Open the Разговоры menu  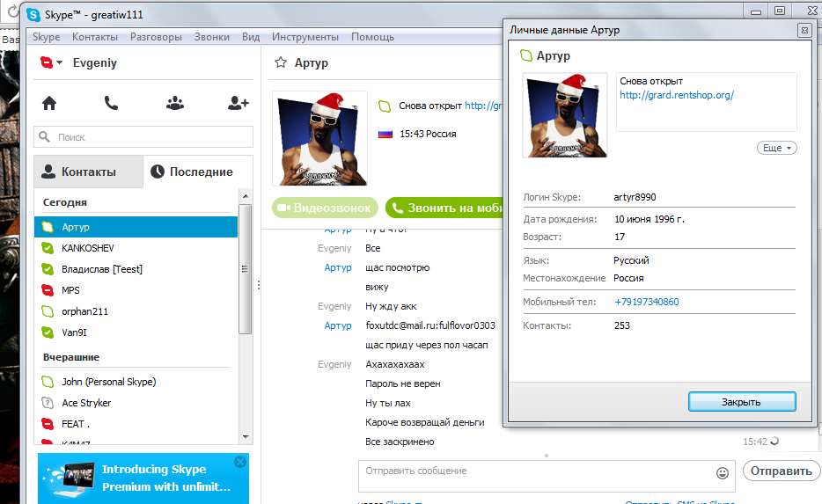157,37
